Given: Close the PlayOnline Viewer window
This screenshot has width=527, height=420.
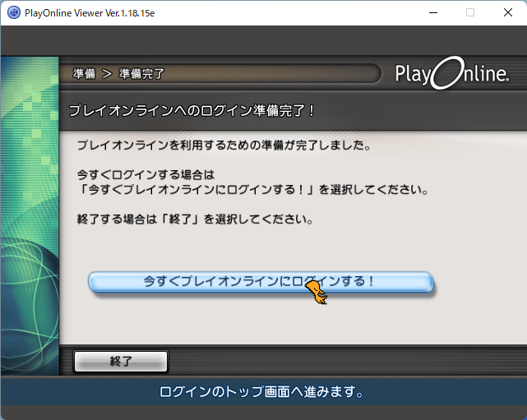Looking at the screenshot, I should (x=508, y=13).
